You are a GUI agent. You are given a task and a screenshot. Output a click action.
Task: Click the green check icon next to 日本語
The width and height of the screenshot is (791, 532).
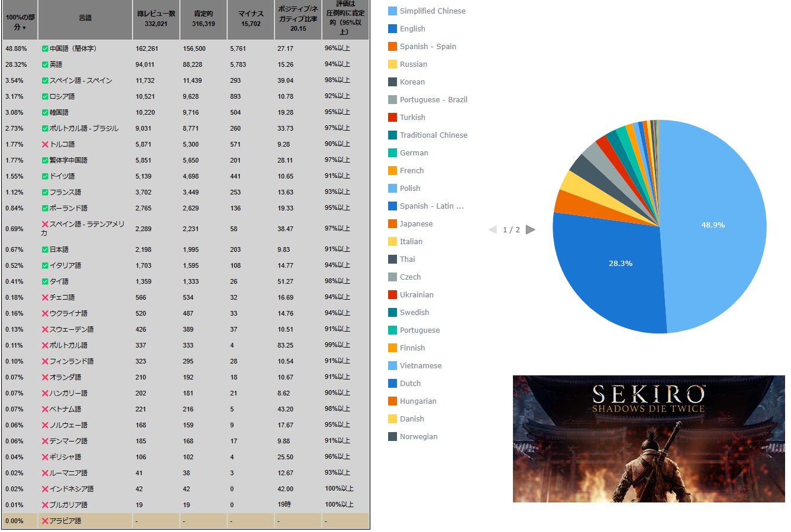(45, 249)
